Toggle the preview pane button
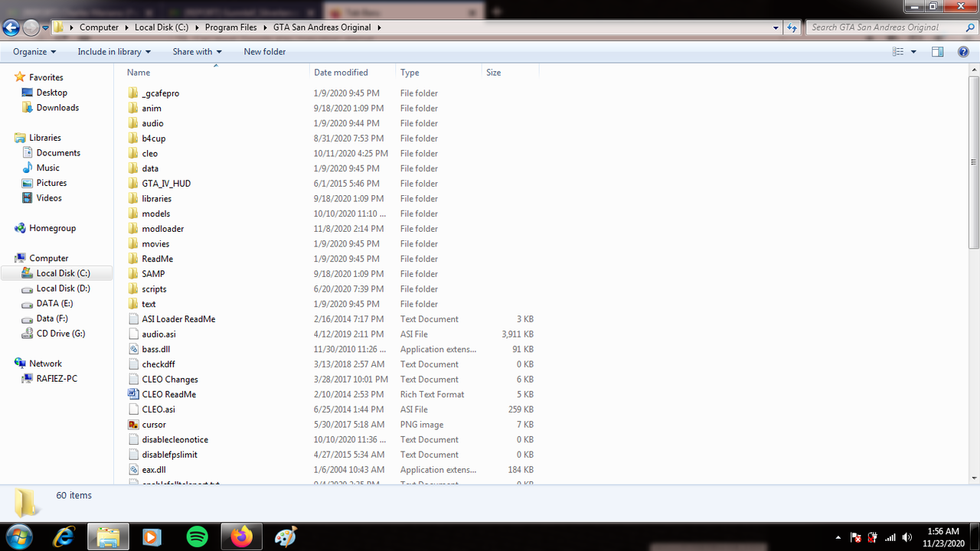Screen dimensions: 980x551 coord(937,52)
